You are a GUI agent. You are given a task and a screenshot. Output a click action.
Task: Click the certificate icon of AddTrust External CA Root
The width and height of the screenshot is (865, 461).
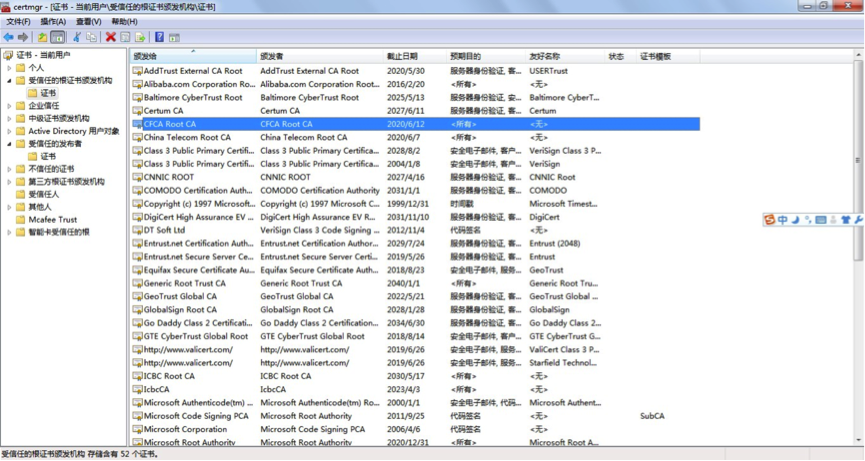(x=137, y=71)
